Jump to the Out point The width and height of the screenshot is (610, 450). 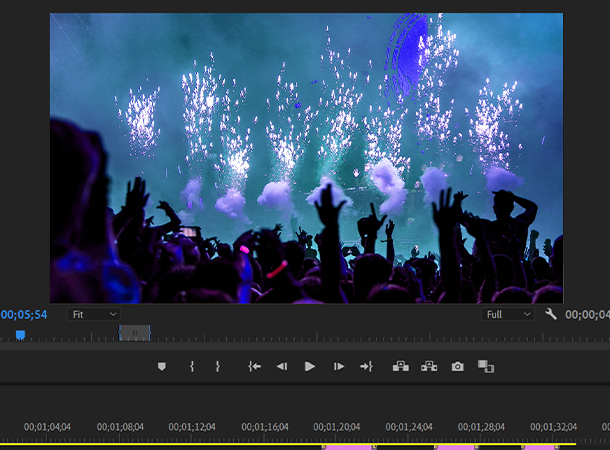coord(366,367)
